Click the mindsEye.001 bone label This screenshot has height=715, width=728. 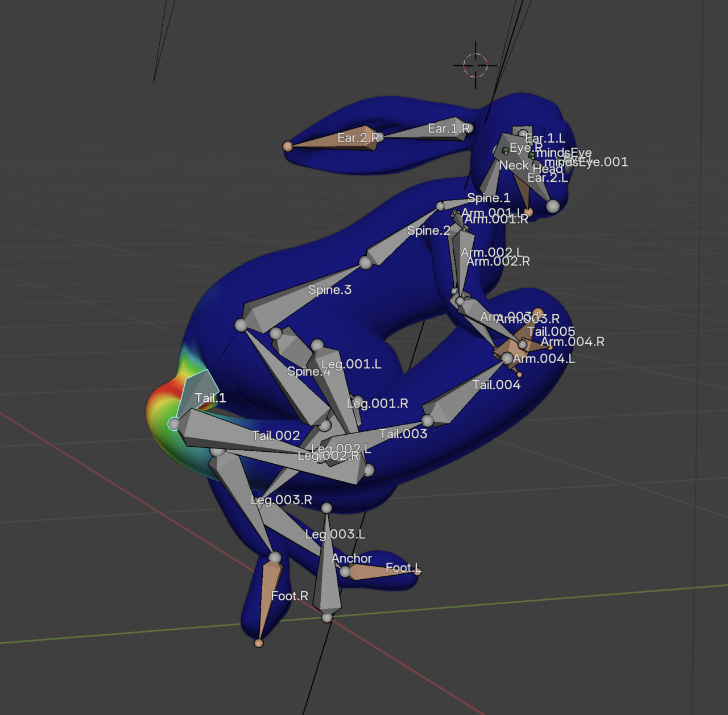click(586, 162)
